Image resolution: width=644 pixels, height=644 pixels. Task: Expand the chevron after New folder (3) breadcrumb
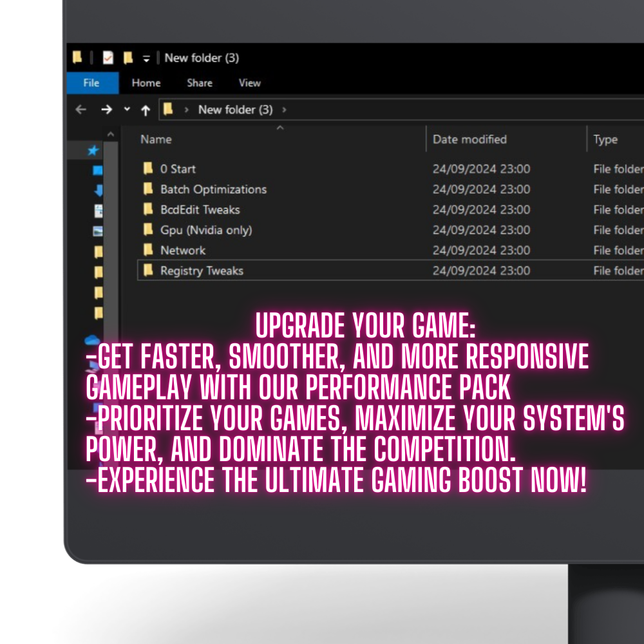[x=284, y=110]
